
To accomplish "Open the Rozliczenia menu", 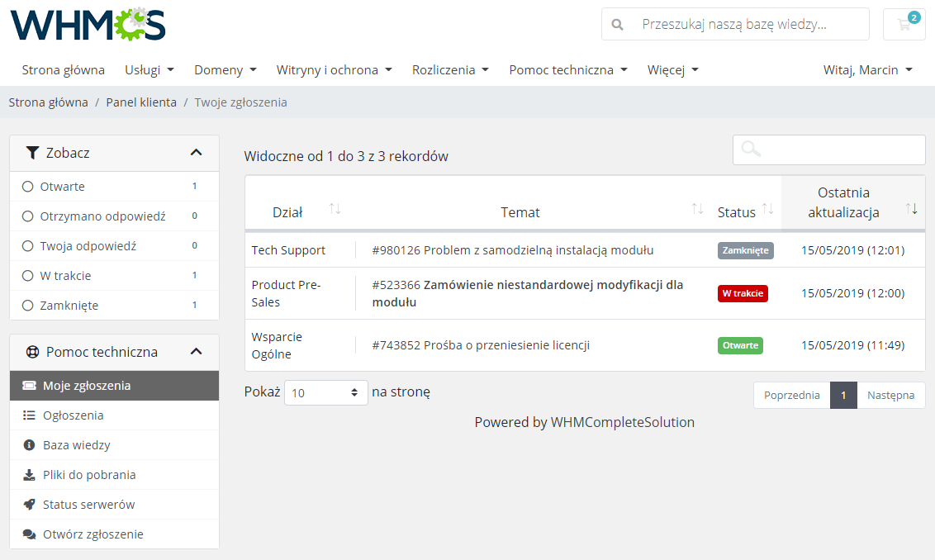I will [x=450, y=70].
